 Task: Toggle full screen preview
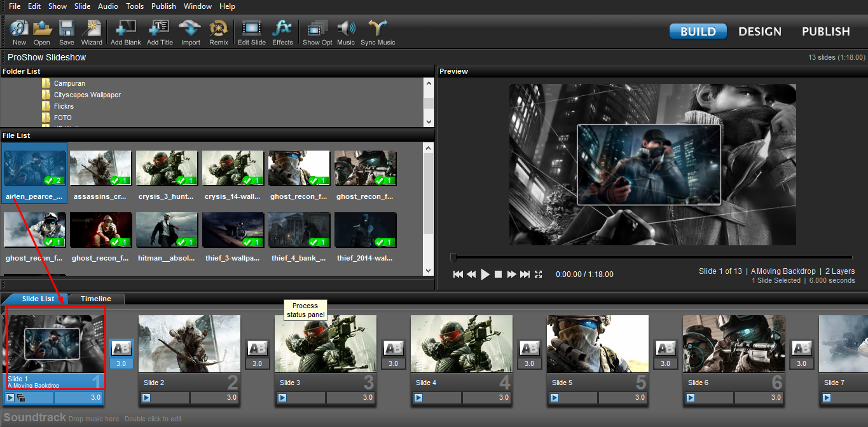pyautogui.click(x=539, y=274)
